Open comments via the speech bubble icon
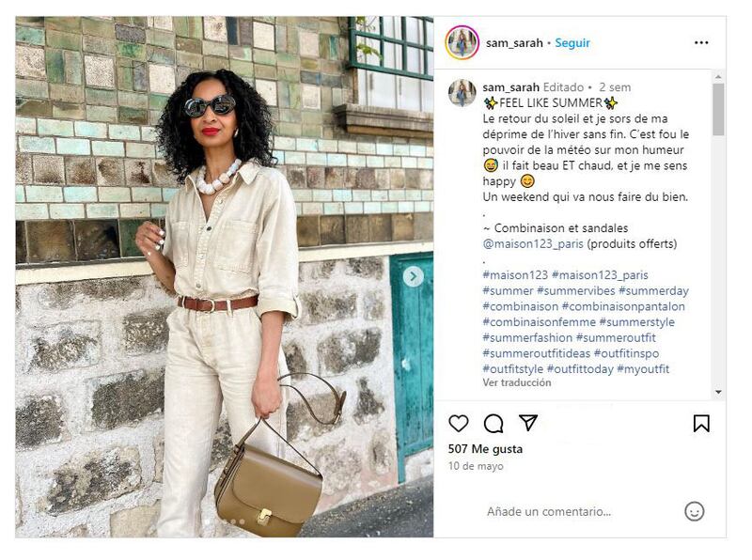Screen dimensions: 752x560 [x=493, y=424]
